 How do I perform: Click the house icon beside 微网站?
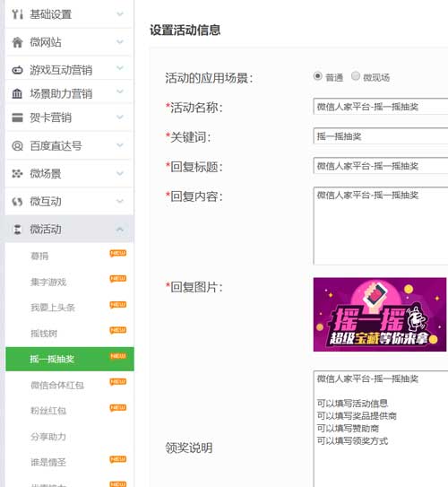coord(17,42)
